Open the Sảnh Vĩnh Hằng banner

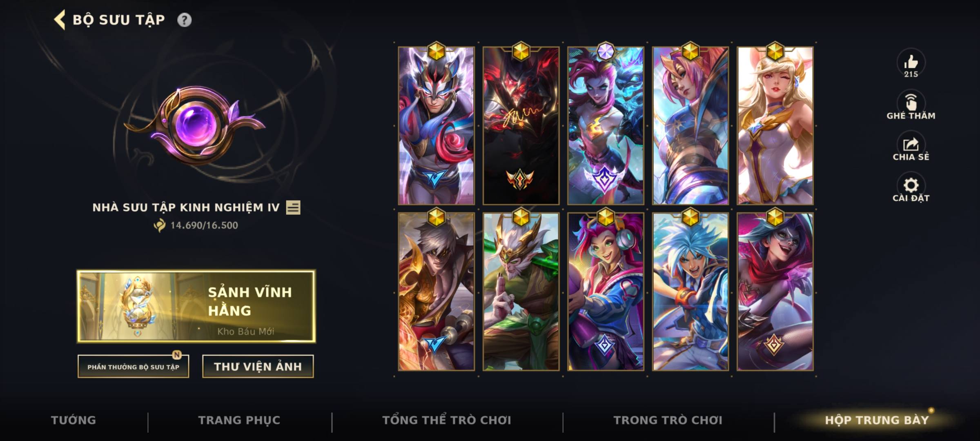click(196, 306)
